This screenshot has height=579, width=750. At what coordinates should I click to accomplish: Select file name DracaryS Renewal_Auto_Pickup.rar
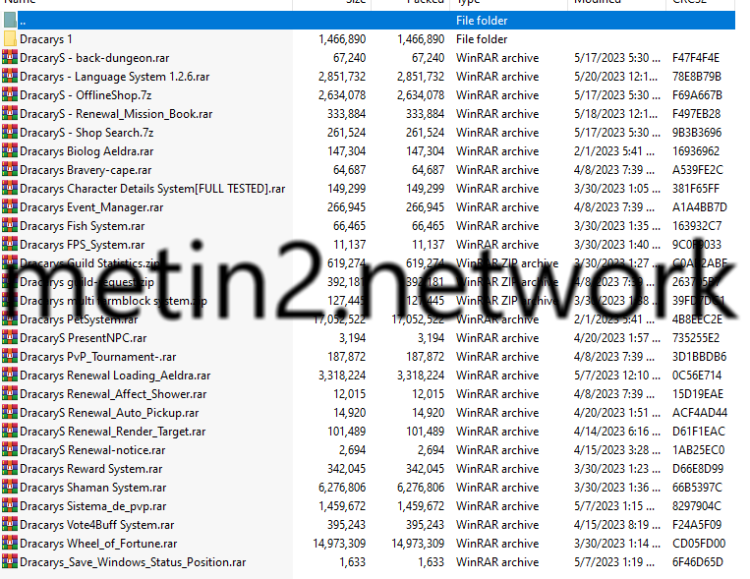110,413
